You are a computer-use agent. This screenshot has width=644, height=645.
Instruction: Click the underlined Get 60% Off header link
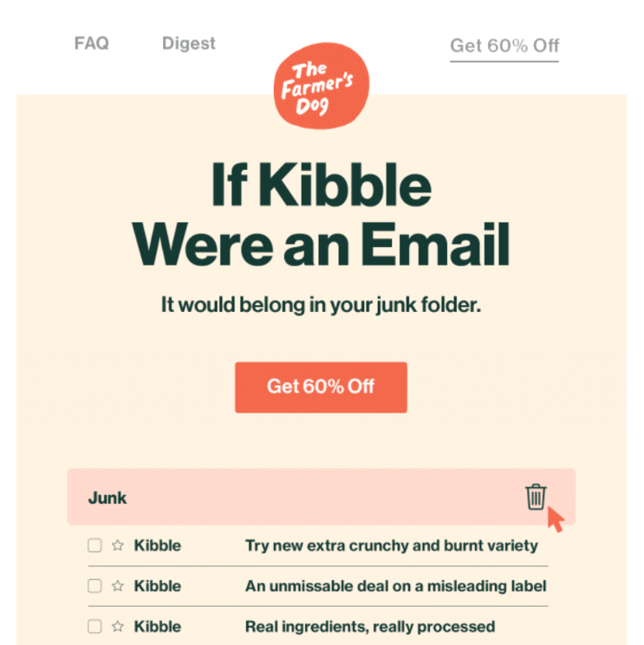point(504,46)
